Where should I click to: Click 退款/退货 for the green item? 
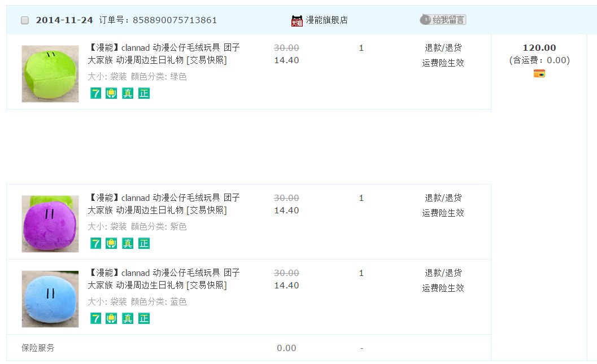[x=443, y=48]
